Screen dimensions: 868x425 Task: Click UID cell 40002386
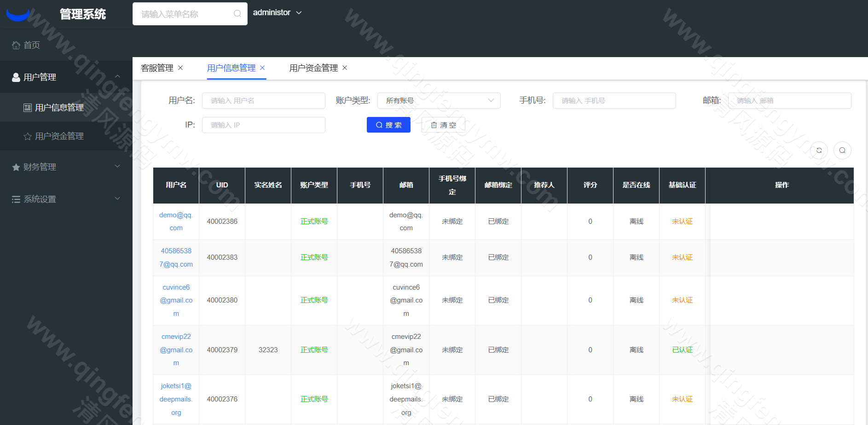pos(222,221)
